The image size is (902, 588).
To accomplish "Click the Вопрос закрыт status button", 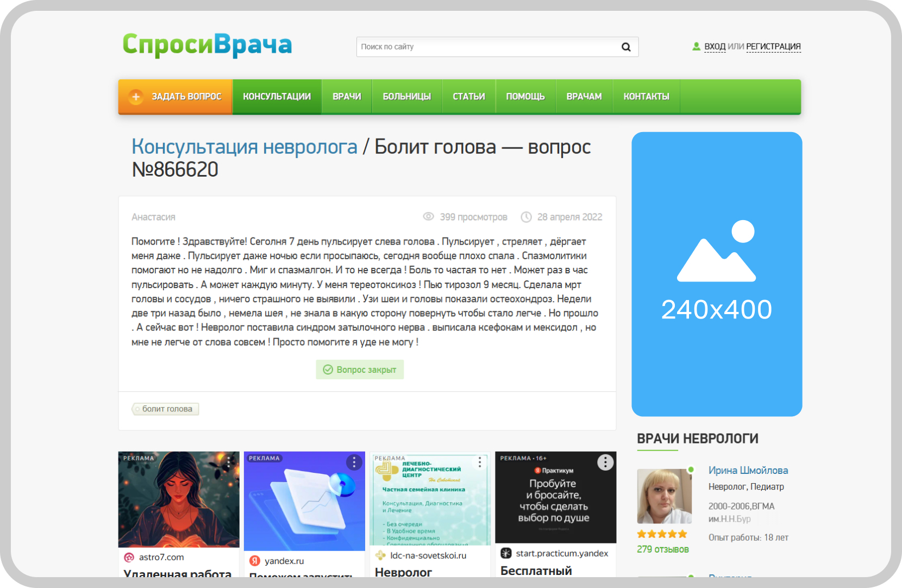I will tap(360, 370).
